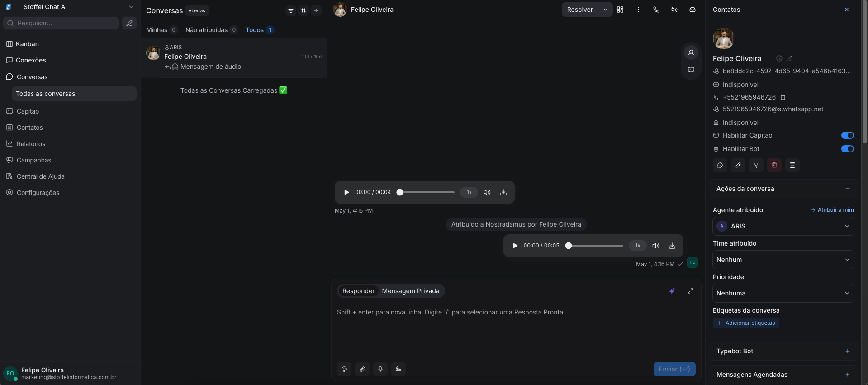Viewport: 868px width, 385px height.
Task: Switch to the Minhas tab
Action: 161,30
